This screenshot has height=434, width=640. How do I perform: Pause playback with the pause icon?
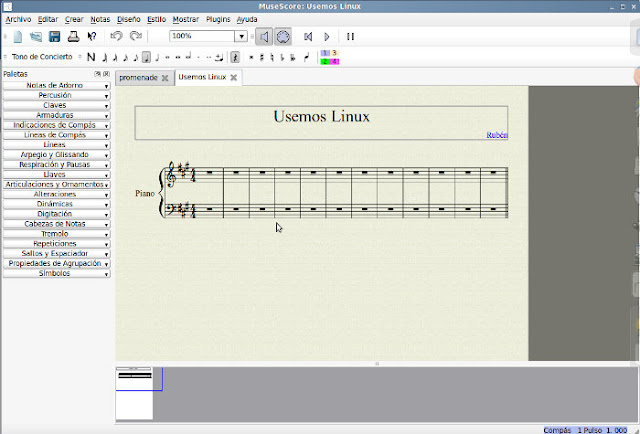(350, 37)
